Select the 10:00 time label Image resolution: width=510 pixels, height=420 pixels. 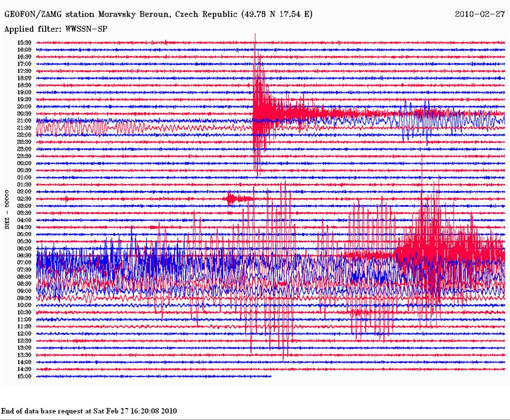pos(25,305)
